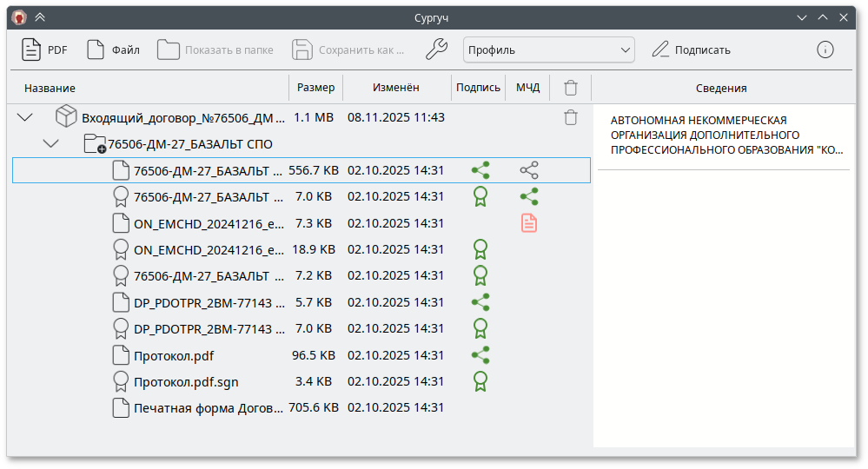
Task: Select the Печатная форма Договора file
Action: [208, 407]
